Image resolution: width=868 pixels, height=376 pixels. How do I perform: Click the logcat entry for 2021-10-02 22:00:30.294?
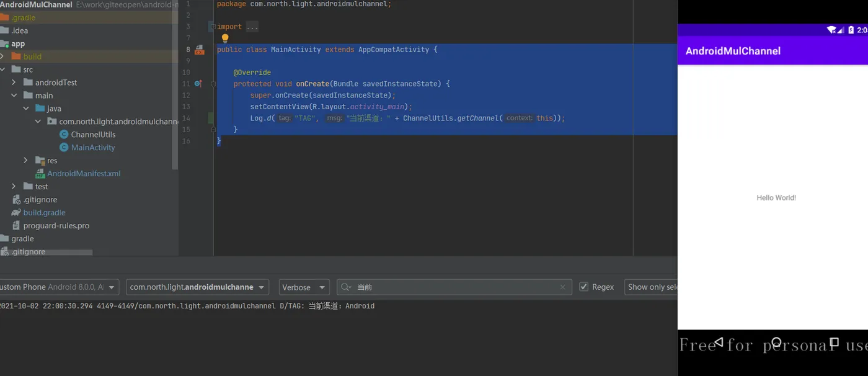click(x=187, y=306)
